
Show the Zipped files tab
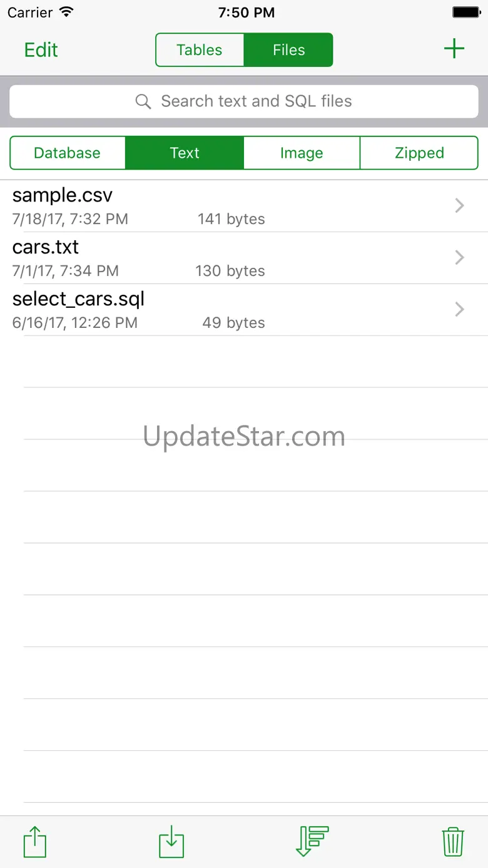point(419,153)
